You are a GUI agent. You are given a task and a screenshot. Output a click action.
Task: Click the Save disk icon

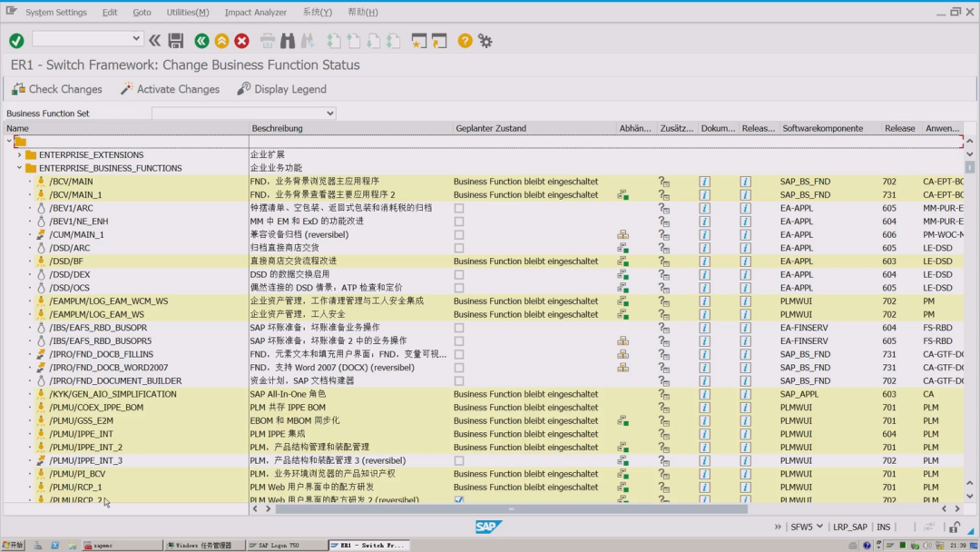(x=176, y=41)
